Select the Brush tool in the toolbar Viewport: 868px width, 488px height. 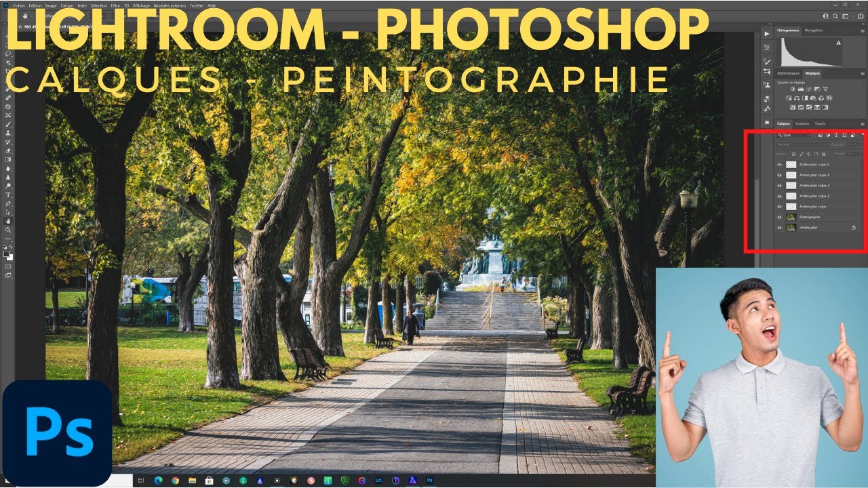click(x=8, y=123)
